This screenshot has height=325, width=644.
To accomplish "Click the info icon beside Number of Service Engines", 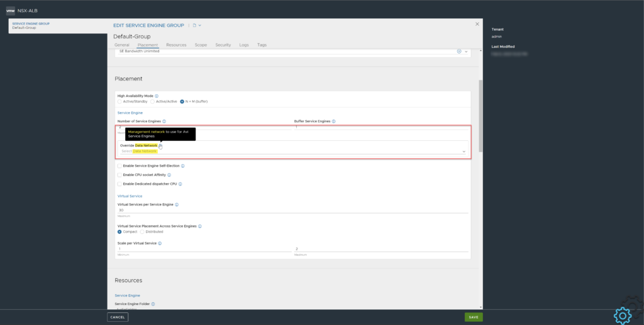I will [x=164, y=121].
